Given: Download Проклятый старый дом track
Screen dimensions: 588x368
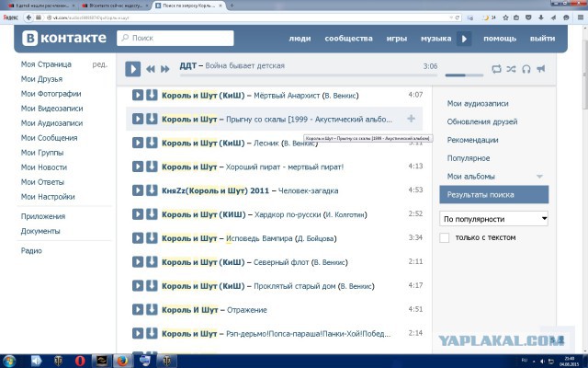Looking at the screenshot, I should [152, 285].
